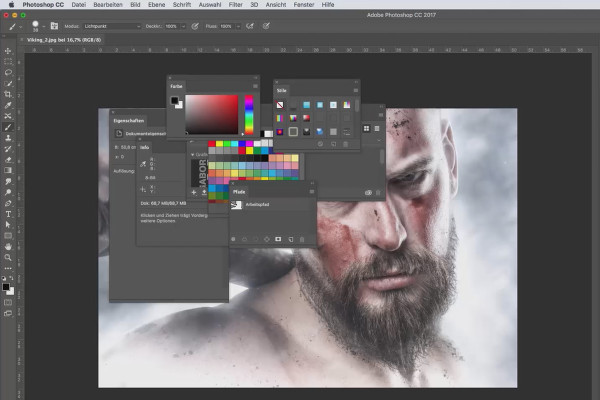Swap foreground and background colors
This screenshot has width=600, height=400.
pyautogui.click(x=11, y=278)
